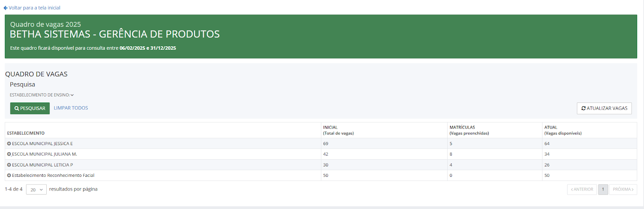Click the initial vacancies value 69

tap(326, 143)
